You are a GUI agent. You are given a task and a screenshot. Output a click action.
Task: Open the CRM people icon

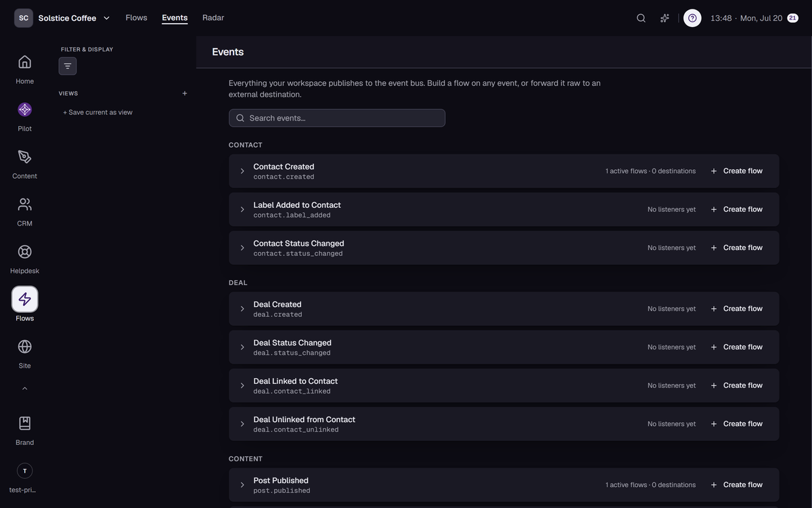[x=24, y=205]
